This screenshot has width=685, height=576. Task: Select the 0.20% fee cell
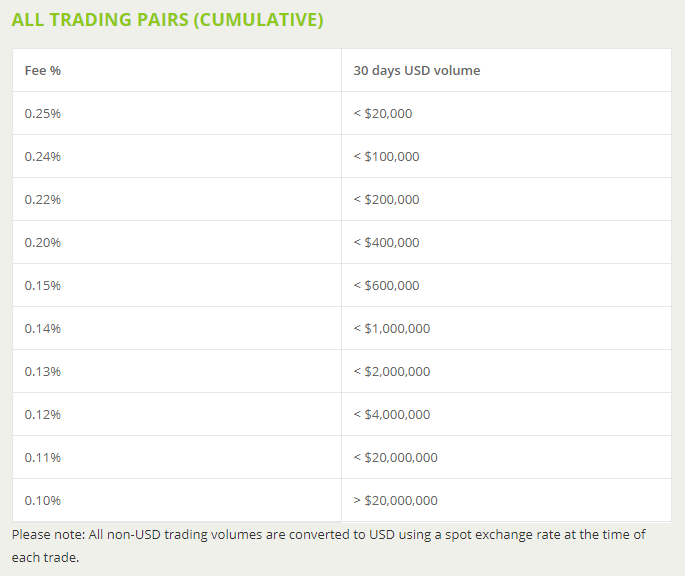(43, 243)
